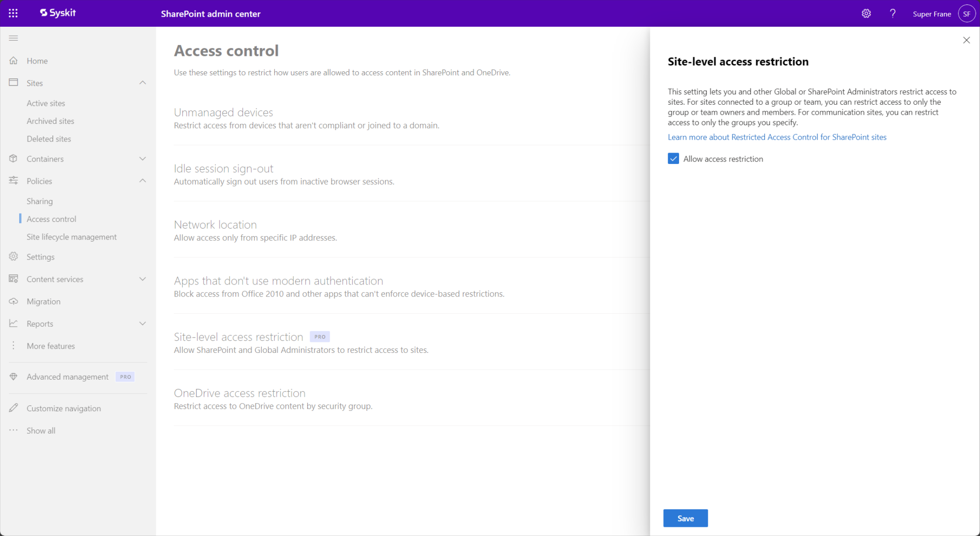The width and height of the screenshot is (980, 536).
Task: Click the Advanced management globe icon
Action: pyautogui.click(x=14, y=376)
